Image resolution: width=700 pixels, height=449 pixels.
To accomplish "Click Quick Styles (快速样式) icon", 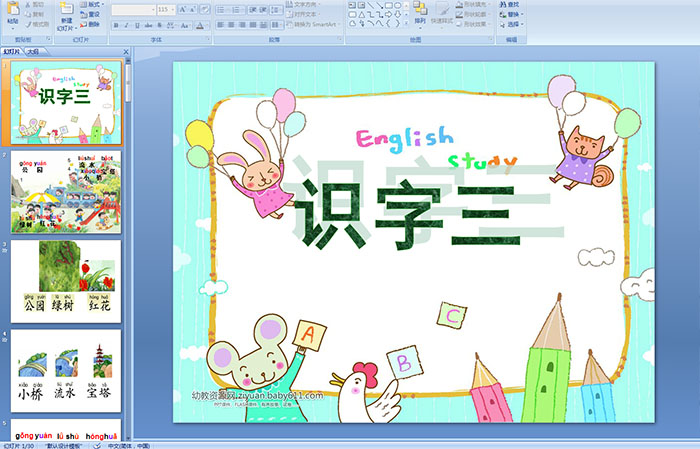I will (x=442, y=13).
